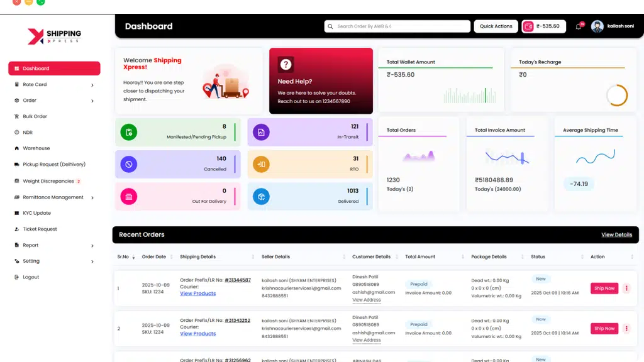Click the Warehouse home icon
644x362 pixels.
click(x=16, y=148)
